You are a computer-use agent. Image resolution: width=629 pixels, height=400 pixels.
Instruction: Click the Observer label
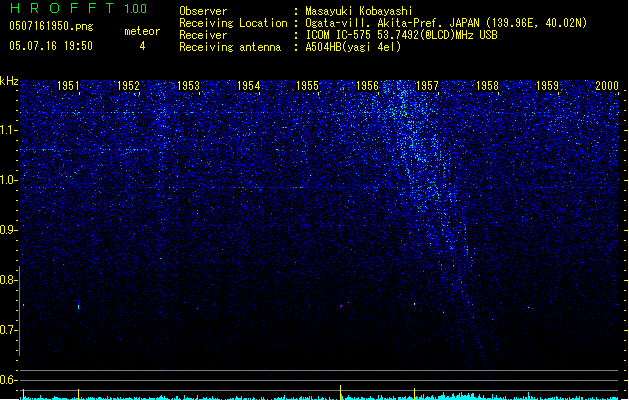coord(203,11)
